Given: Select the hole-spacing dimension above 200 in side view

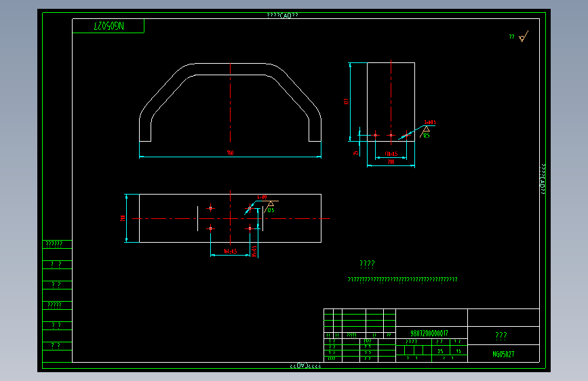Looking at the screenshot, I should (391, 154).
